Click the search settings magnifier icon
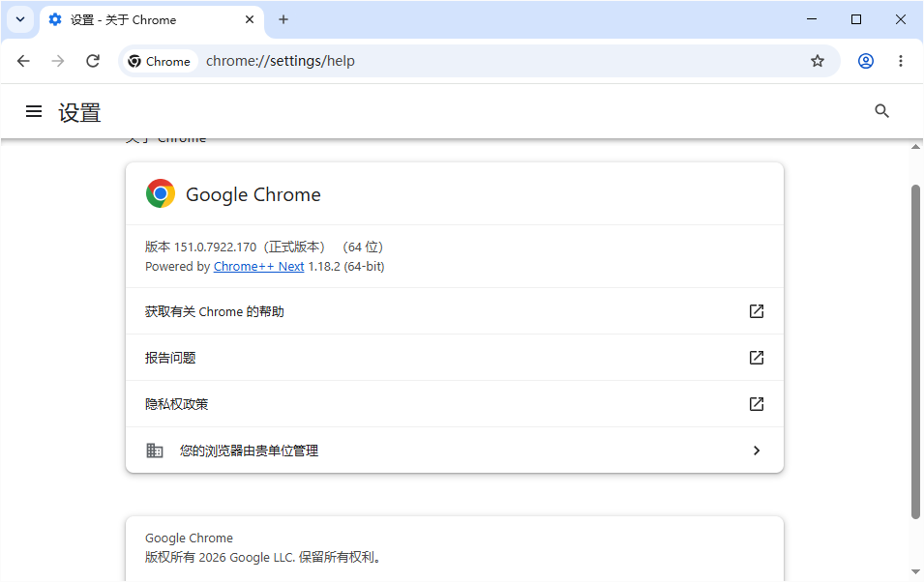 [881, 111]
